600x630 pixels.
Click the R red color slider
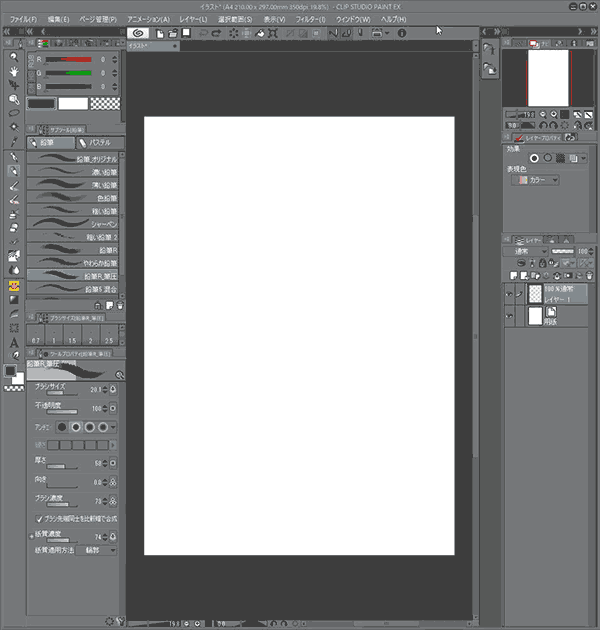[69, 59]
